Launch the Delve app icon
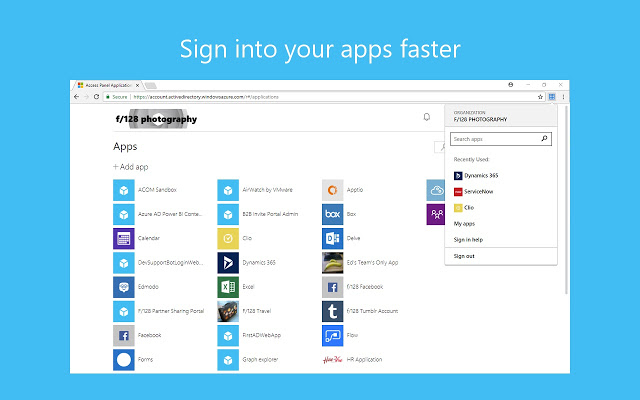 (333, 238)
